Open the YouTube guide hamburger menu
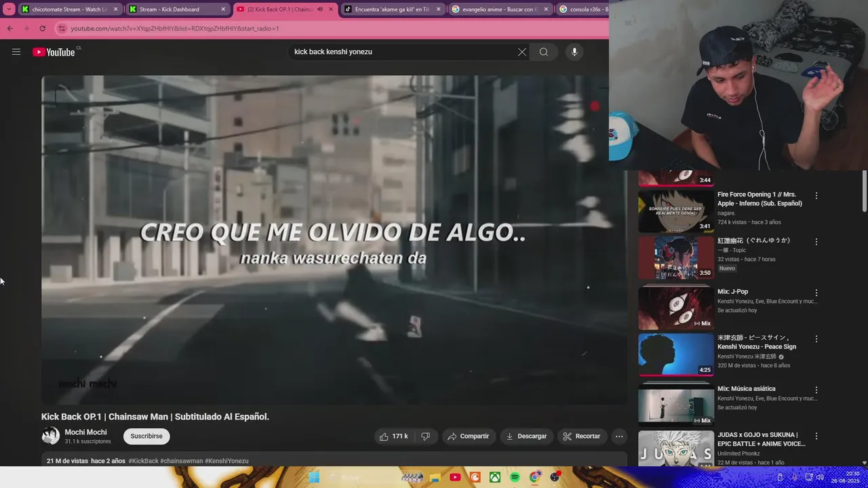 pyautogui.click(x=16, y=52)
